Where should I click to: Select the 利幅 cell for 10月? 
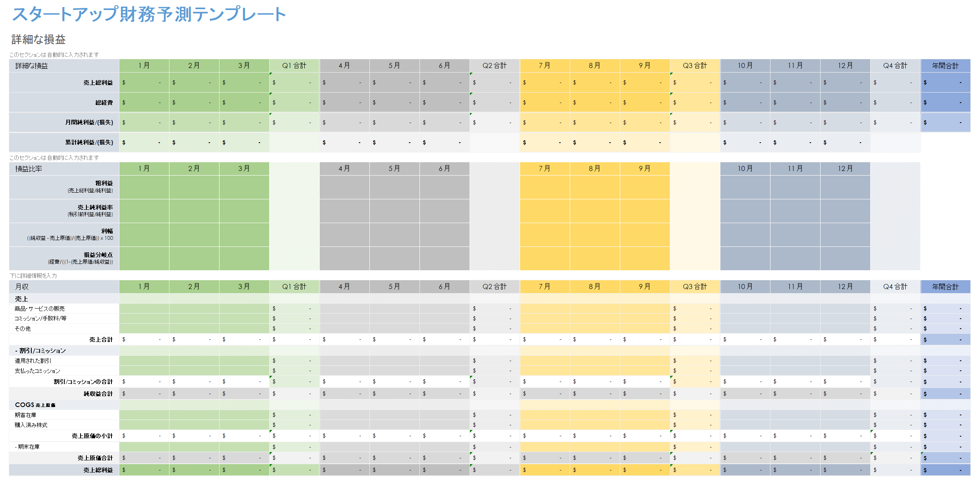pos(745,235)
